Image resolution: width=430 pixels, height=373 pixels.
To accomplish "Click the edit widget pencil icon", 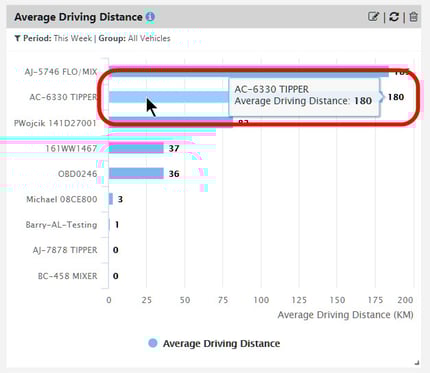I will [x=373, y=16].
